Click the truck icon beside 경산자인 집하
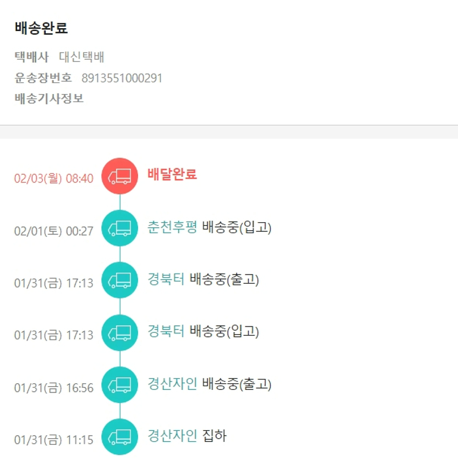458x476 pixels. tap(120, 437)
